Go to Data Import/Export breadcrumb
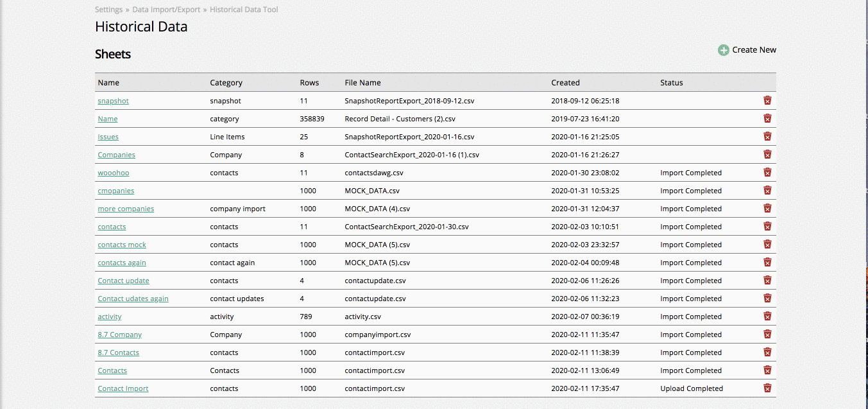Viewport: 868px width, 409px height. [x=166, y=10]
